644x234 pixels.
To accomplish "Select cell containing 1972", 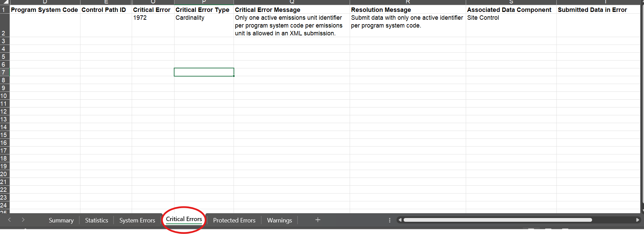I will click(153, 26).
